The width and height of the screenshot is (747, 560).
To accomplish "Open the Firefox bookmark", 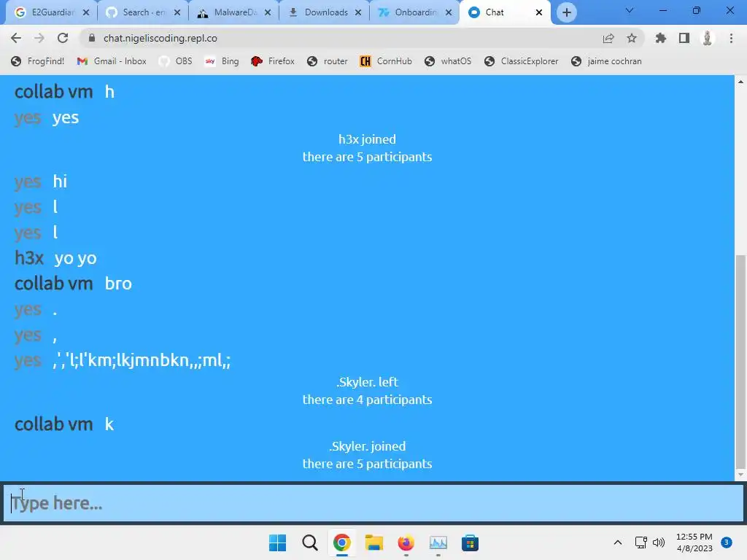I will click(273, 61).
